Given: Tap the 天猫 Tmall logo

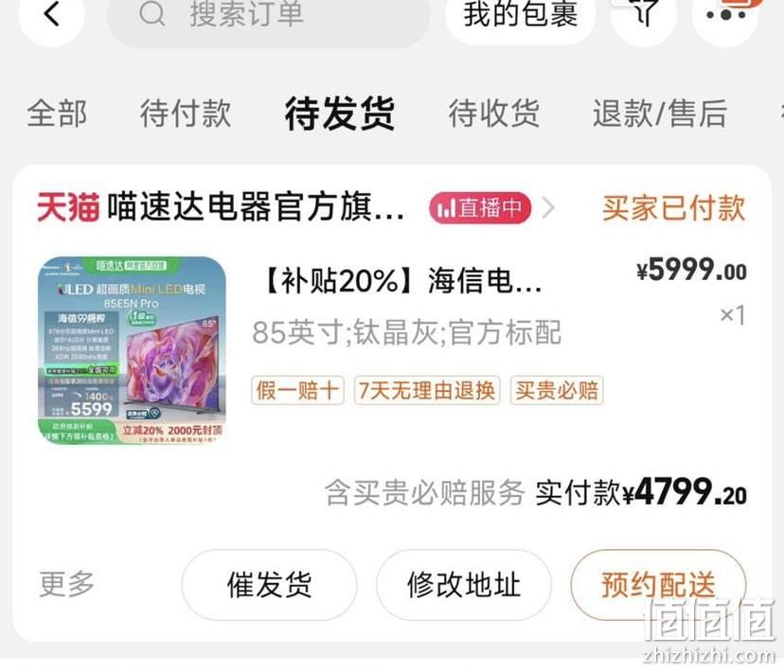Looking at the screenshot, I should (68, 207).
